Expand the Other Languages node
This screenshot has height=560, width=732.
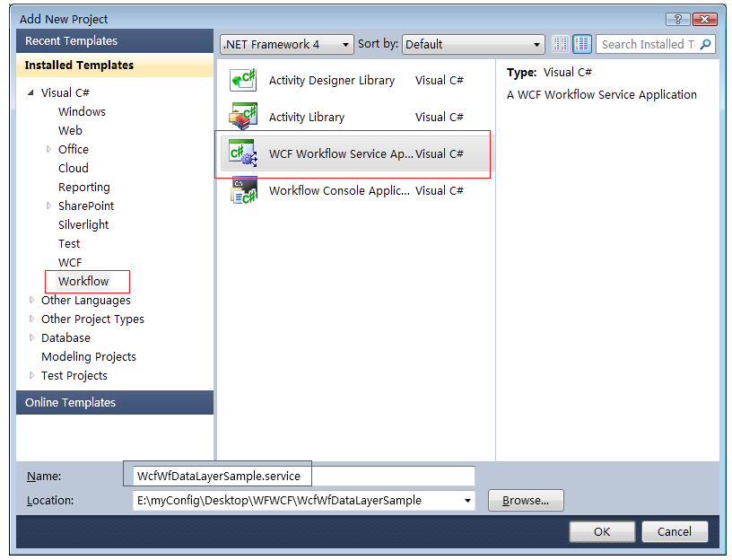click(x=31, y=300)
